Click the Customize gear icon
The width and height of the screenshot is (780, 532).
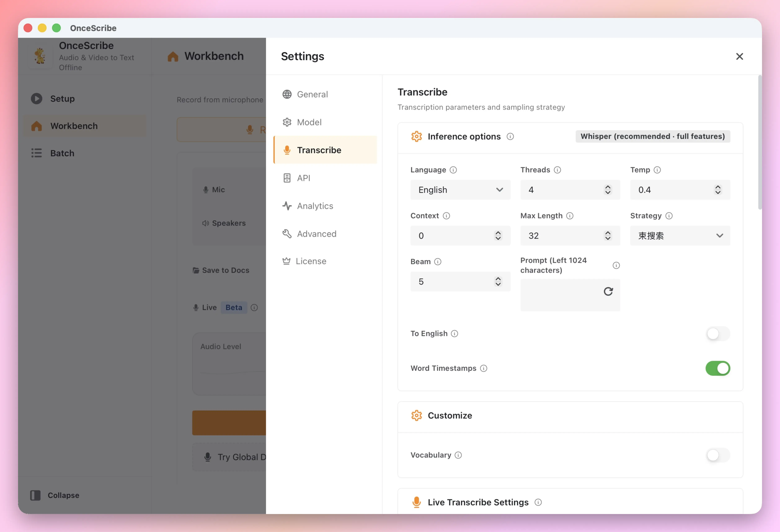point(416,416)
